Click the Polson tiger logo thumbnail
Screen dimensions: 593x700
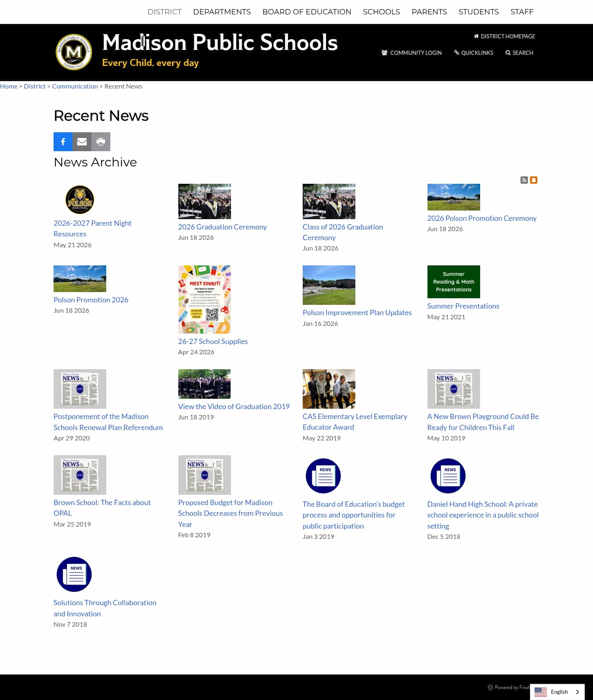point(80,199)
